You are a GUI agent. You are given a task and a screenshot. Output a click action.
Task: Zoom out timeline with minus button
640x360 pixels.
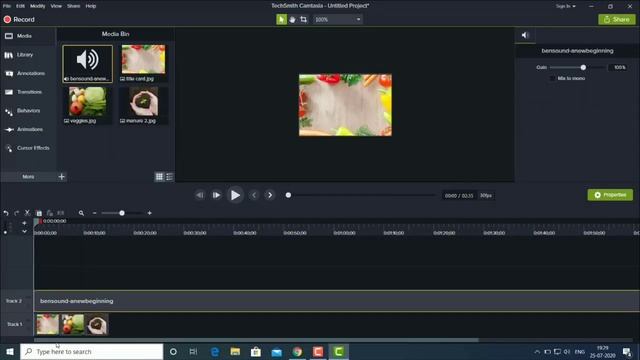(x=95, y=213)
